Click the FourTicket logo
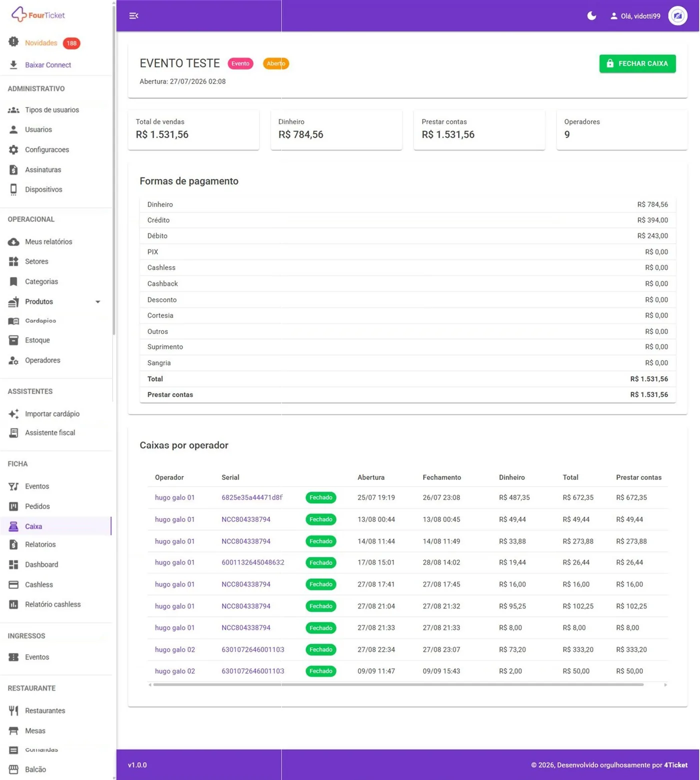The width and height of the screenshot is (700, 780). point(38,14)
